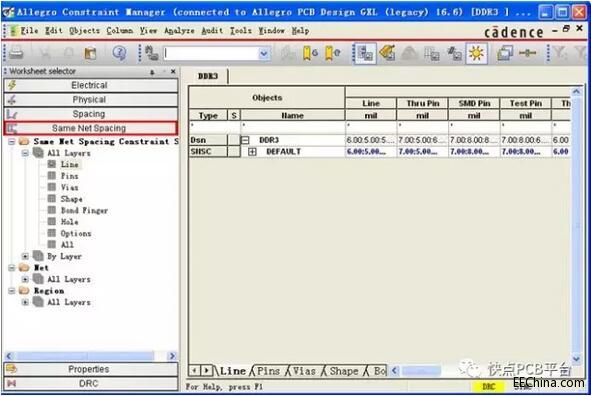Click the Allegro app icon in title bar
Screen dimensions: 591x396
point(8,12)
